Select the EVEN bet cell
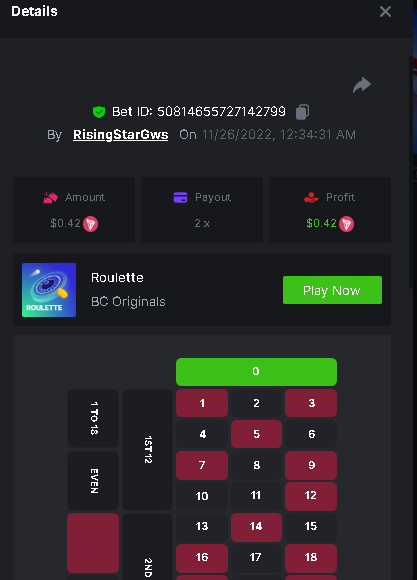The height and width of the screenshot is (580, 417). point(93,481)
